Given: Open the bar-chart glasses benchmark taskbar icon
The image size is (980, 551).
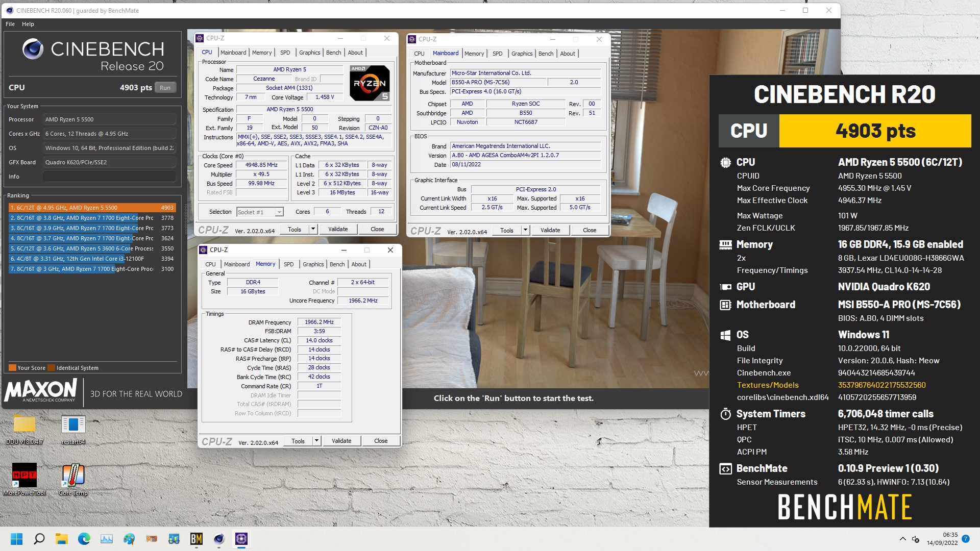Looking at the screenshot, I should [x=174, y=539].
